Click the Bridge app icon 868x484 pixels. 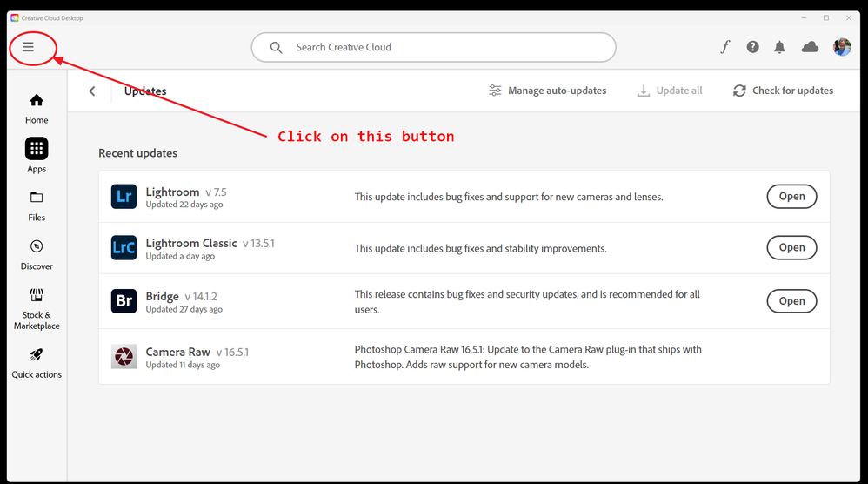click(x=124, y=300)
